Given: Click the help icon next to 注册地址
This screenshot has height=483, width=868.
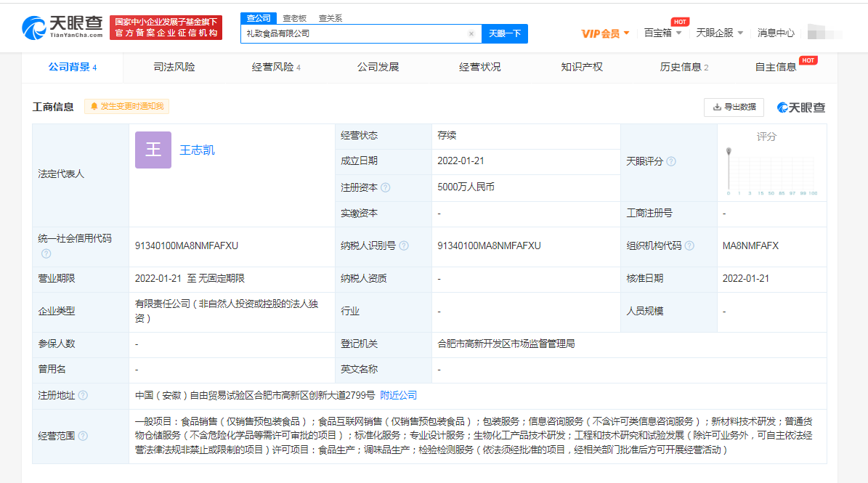Looking at the screenshot, I should [x=83, y=395].
